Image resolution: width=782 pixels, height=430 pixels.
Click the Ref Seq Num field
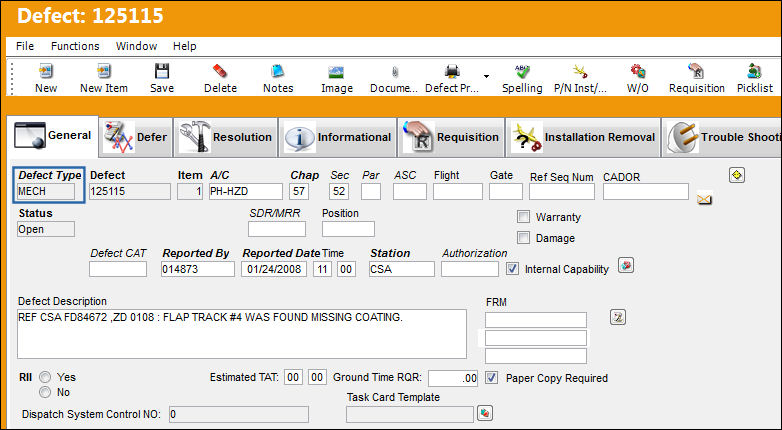click(x=562, y=192)
